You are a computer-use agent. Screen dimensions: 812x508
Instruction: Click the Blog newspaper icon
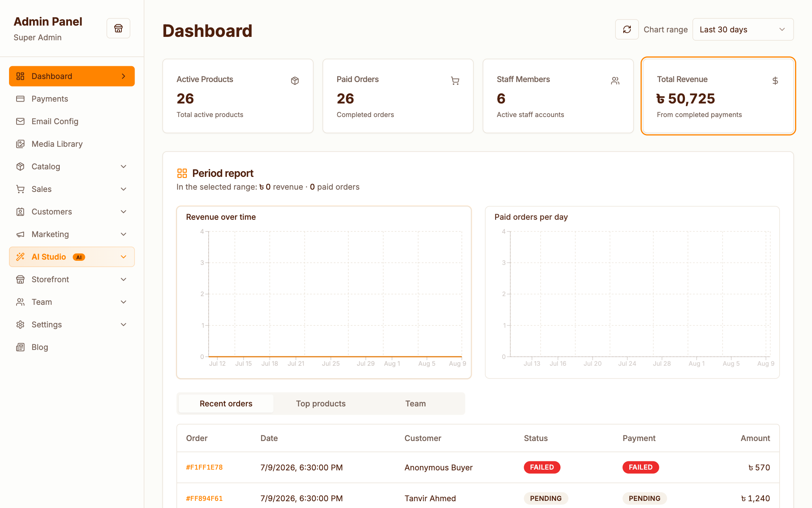click(x=20, y=347)
